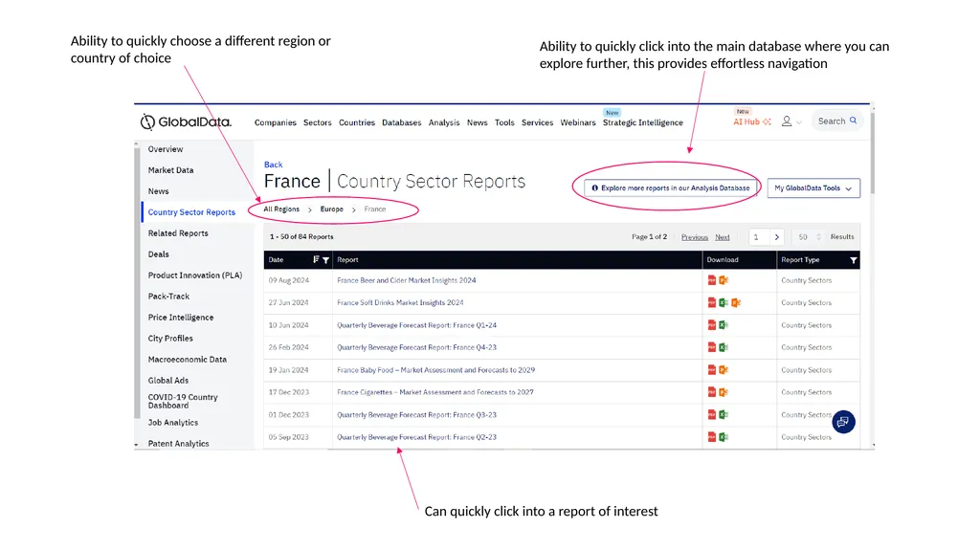Click the search magnifier icon
The height and width of the screenshot is (550, 980).
click(x=853, y=121)
